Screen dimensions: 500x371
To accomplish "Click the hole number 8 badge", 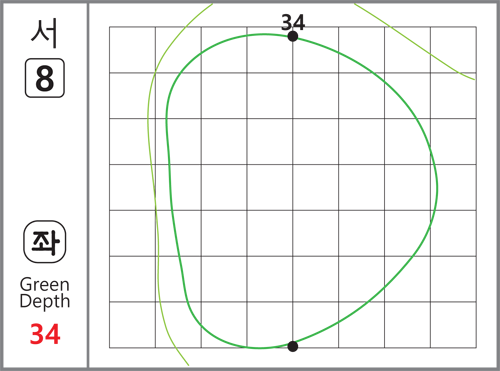I will coord(45,78).
